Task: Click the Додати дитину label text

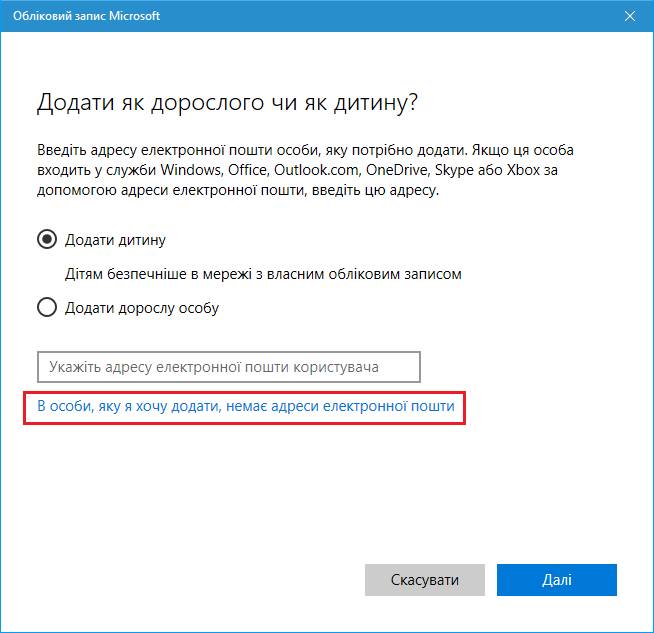Action: (x=115, y=240)
